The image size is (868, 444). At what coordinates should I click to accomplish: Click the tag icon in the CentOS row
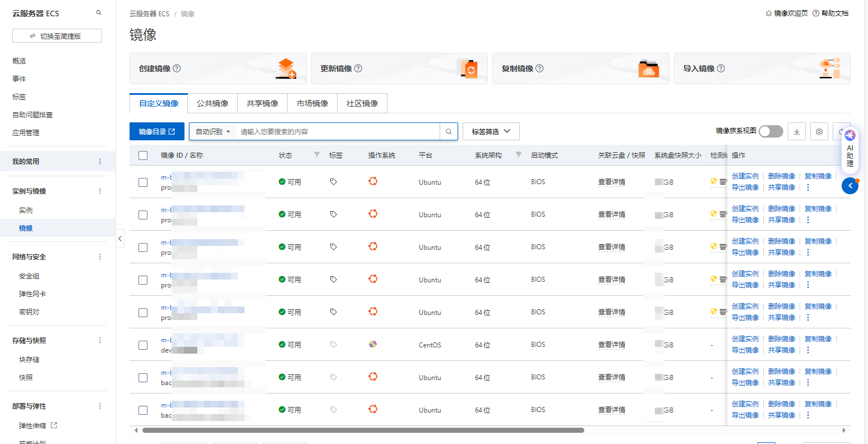(334, 345)
